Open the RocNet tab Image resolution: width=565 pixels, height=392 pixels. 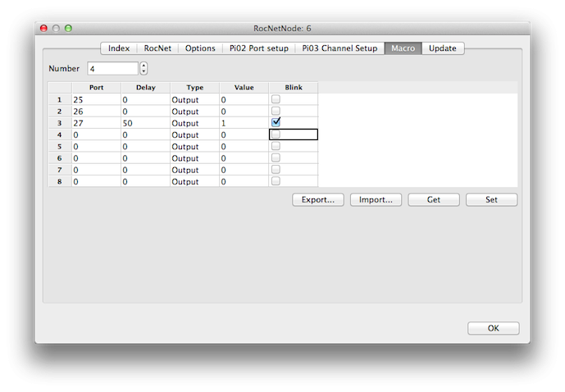157,48
